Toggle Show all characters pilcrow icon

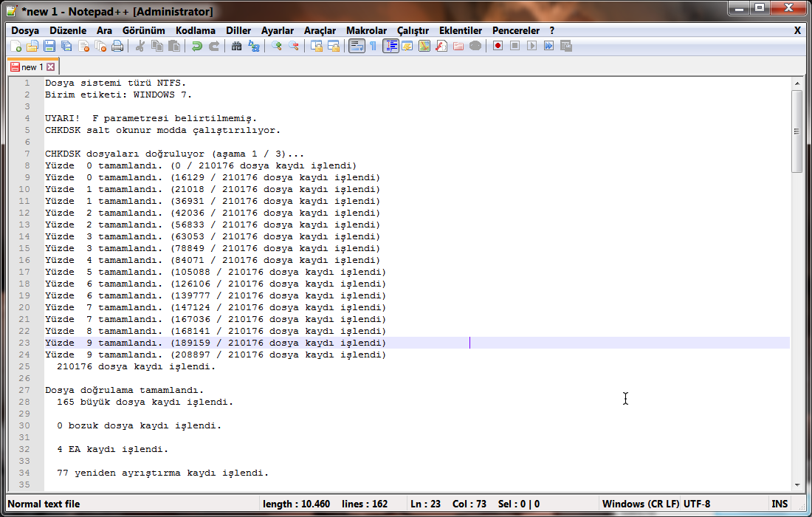point(374,46)
